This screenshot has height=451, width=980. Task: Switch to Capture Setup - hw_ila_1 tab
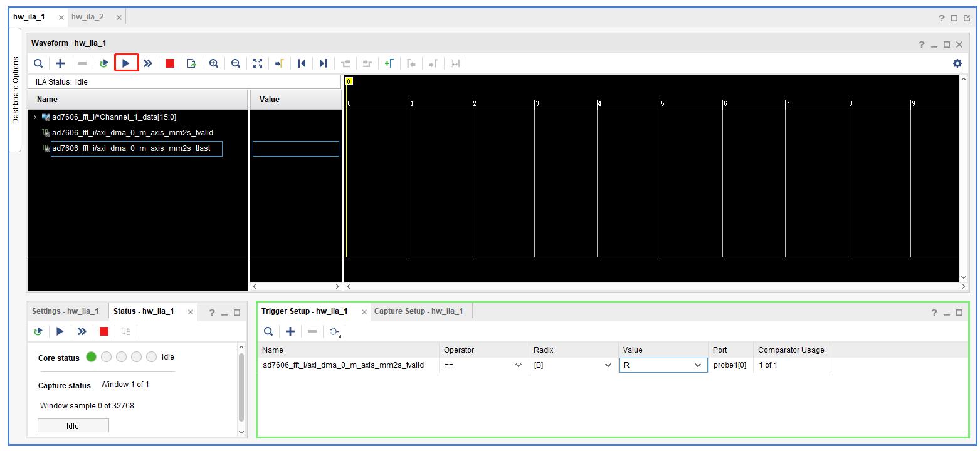pyautogui.click(x=418, y=311)
